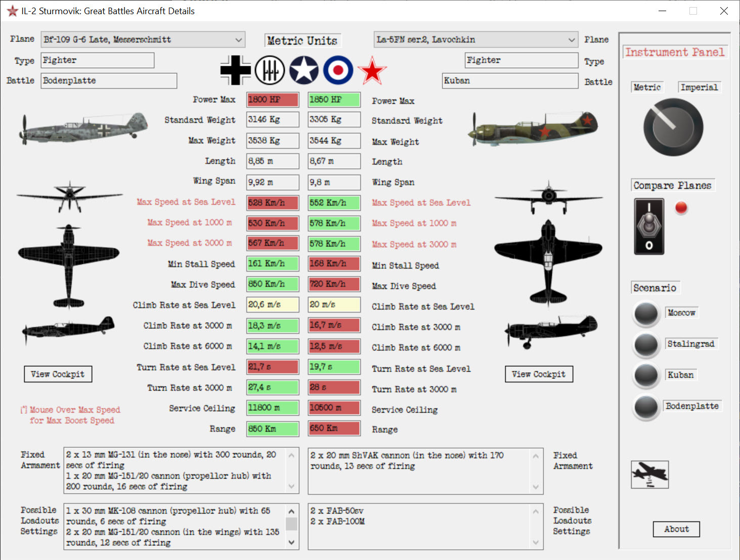Click the Metric label on Instrument Panel
The height and width of the screenshot is (560, 740).
[x=647, y=88]
